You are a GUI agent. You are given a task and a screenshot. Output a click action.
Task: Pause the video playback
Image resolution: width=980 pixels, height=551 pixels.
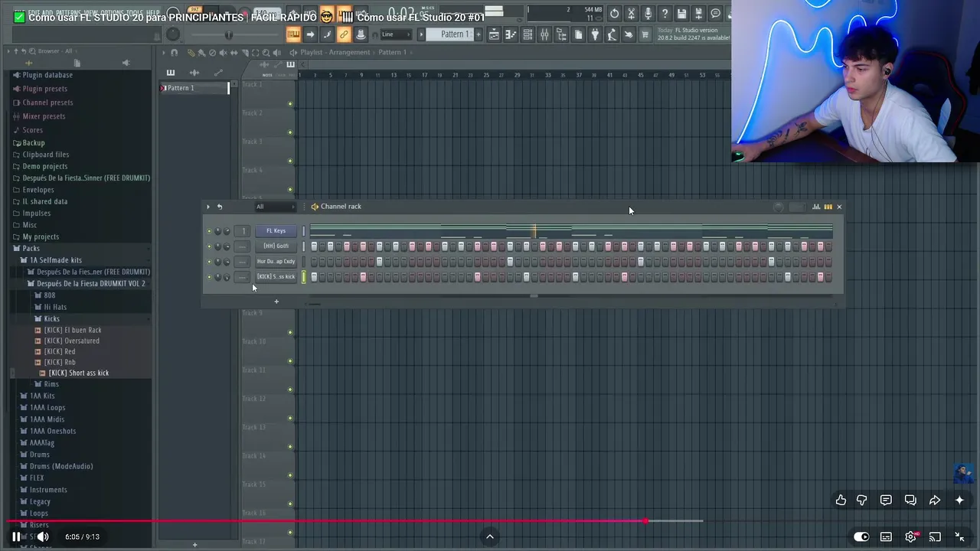pyautogui.click(x=16, y=536)
